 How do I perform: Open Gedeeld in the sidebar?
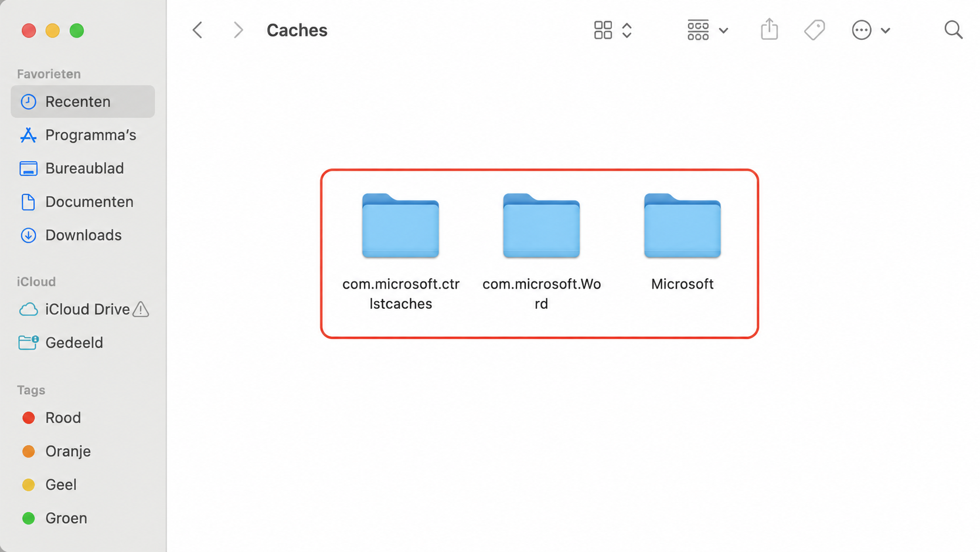click(x=83, y=343)
